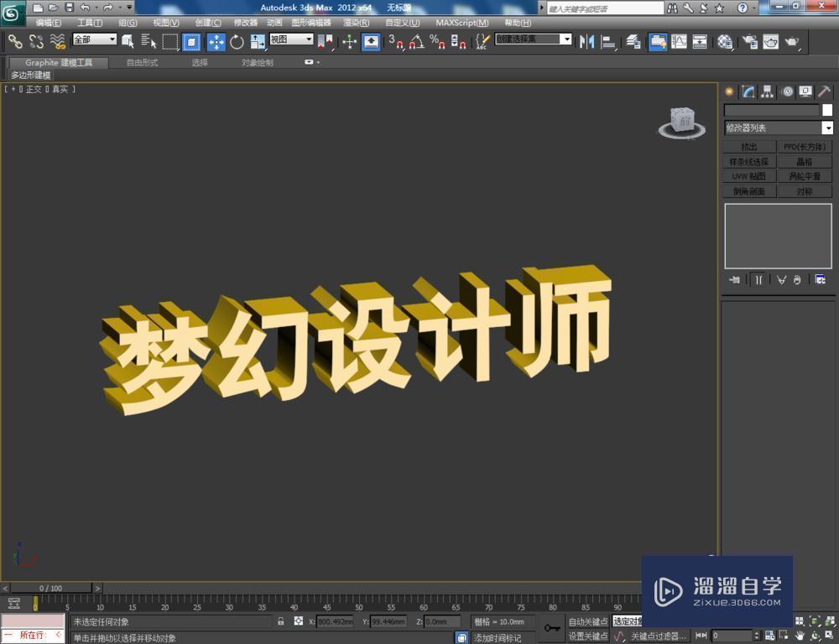This screenshot has height=644, width=839.
Task: Open the 修改器列表 modifier dropdown
Action: click(827, 127)
